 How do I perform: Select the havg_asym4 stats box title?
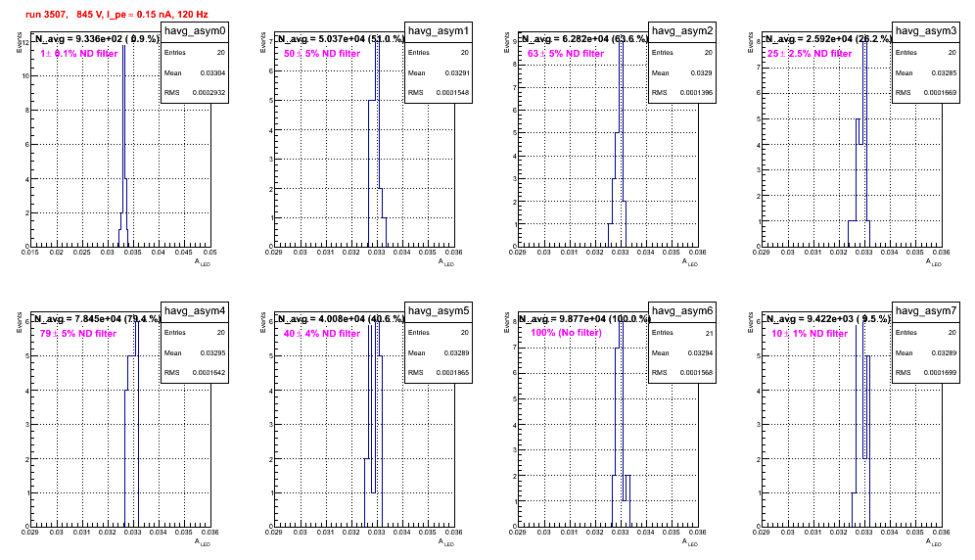point(195,311)
